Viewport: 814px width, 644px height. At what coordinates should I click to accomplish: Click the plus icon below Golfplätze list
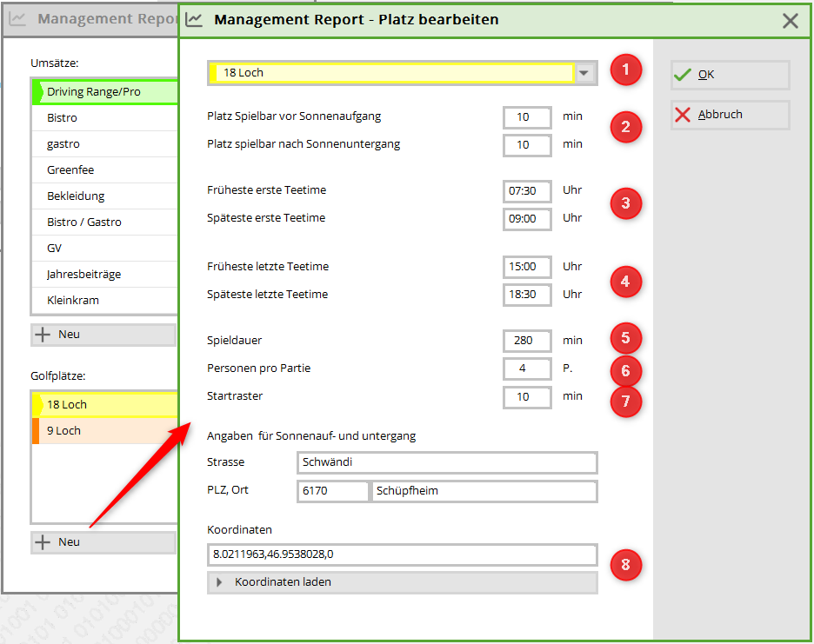tap(42, 542)
